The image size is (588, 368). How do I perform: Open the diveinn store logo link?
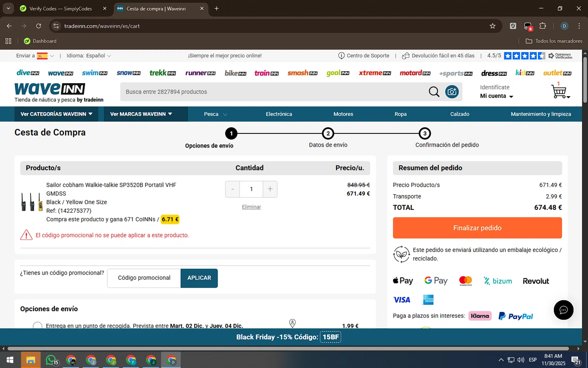pos(28,73)
